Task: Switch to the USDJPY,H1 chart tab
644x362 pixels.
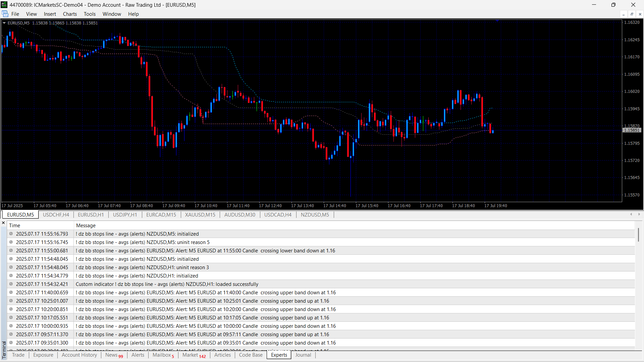Action: pos(125,215)
